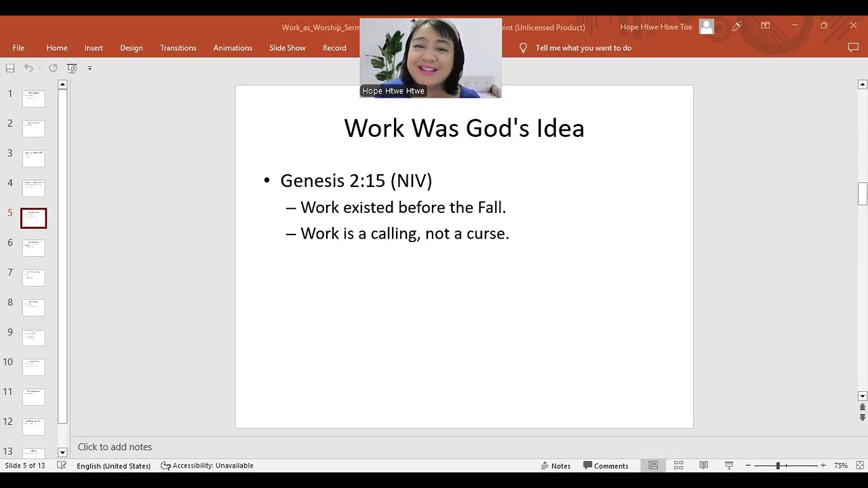This screenshot has height=488, width=868.
Task: Click Accessibility: Unavailable status item
Action: pyautogui.click(x=207, y=466)
